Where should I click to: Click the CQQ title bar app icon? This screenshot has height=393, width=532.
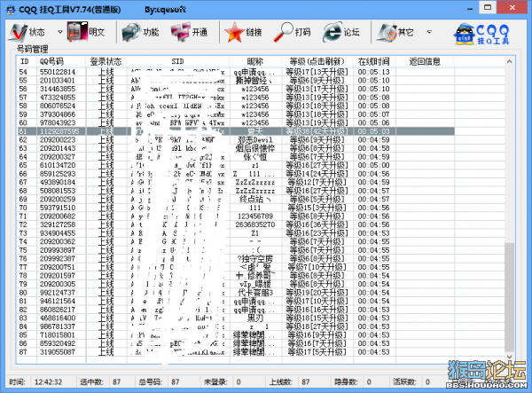tap(11, 10)
